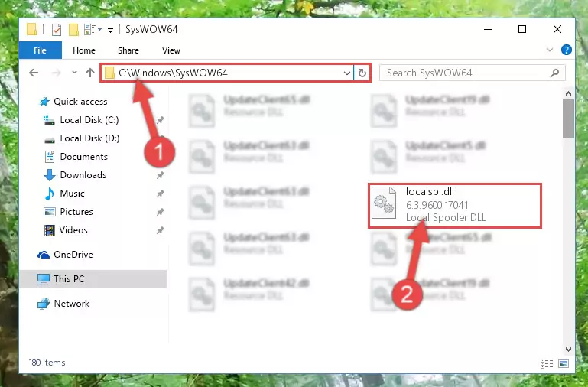Click the pin icon beside Music
The height and width of the screenshot is (387, 588).
160,193
